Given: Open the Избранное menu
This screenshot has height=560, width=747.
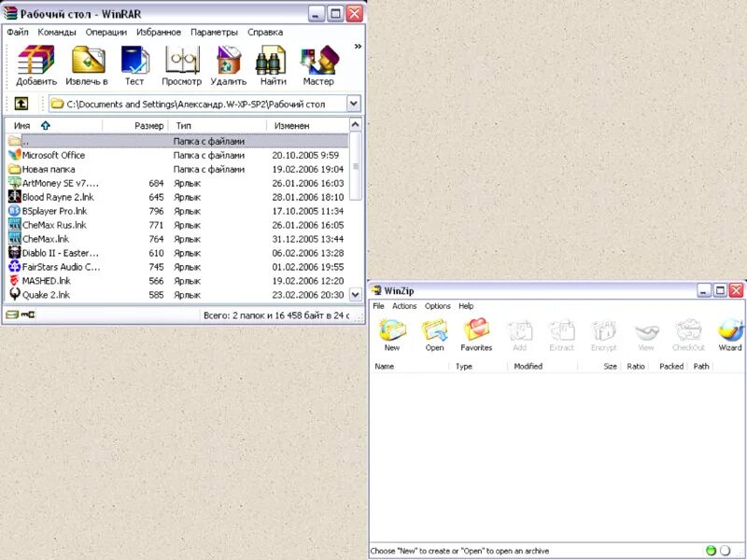Looking at the screenshot, I should point(159,32).
